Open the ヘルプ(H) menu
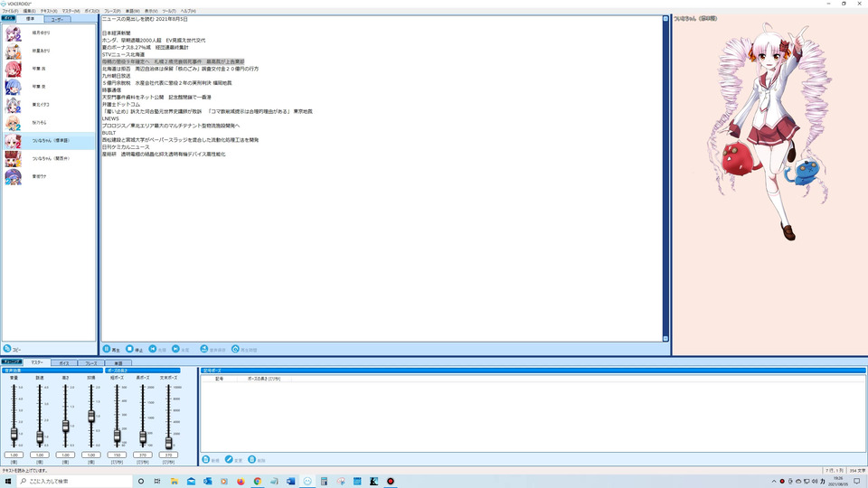This screenshot has height=488, width=868. tap(188, 11)
